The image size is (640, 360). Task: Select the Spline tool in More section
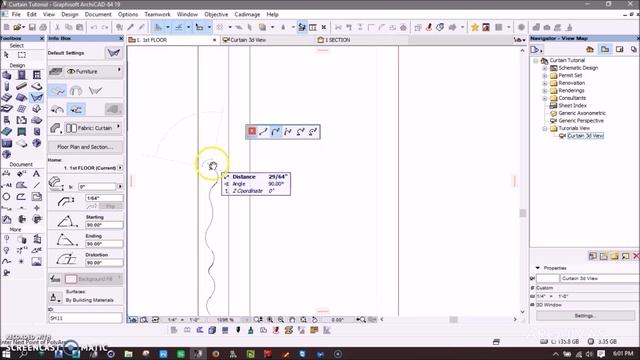click(x=7, y=261)
